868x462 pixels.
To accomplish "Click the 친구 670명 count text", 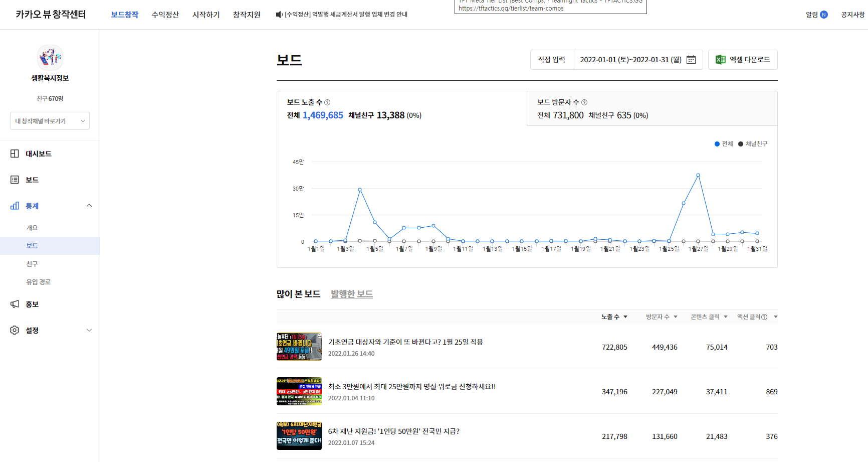I will coord(50,99).
